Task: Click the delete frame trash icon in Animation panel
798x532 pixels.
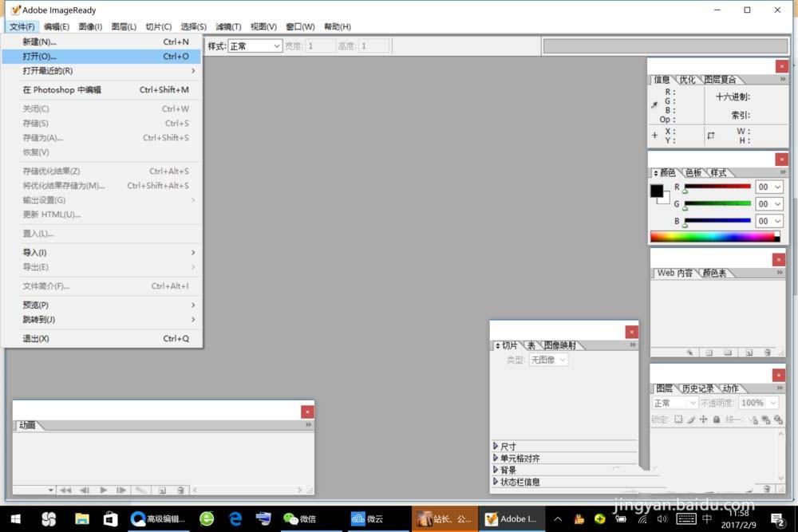Action: 180,491
